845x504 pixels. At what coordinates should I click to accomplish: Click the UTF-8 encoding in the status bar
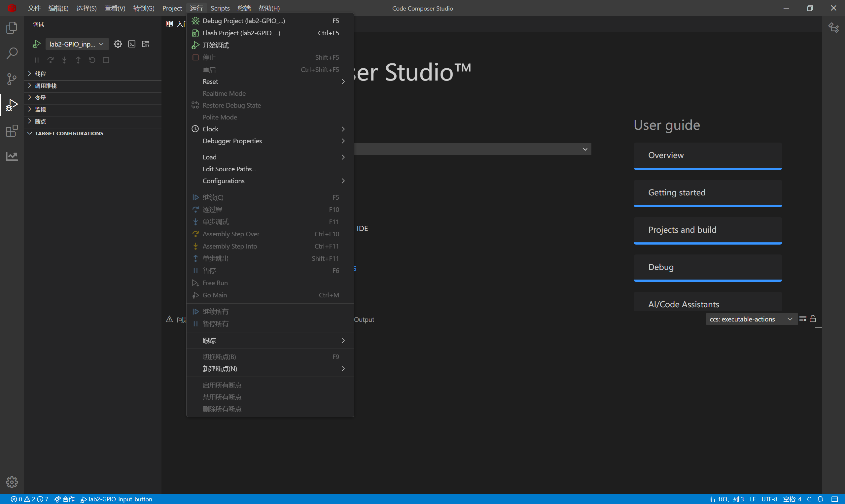pos(769,499)
